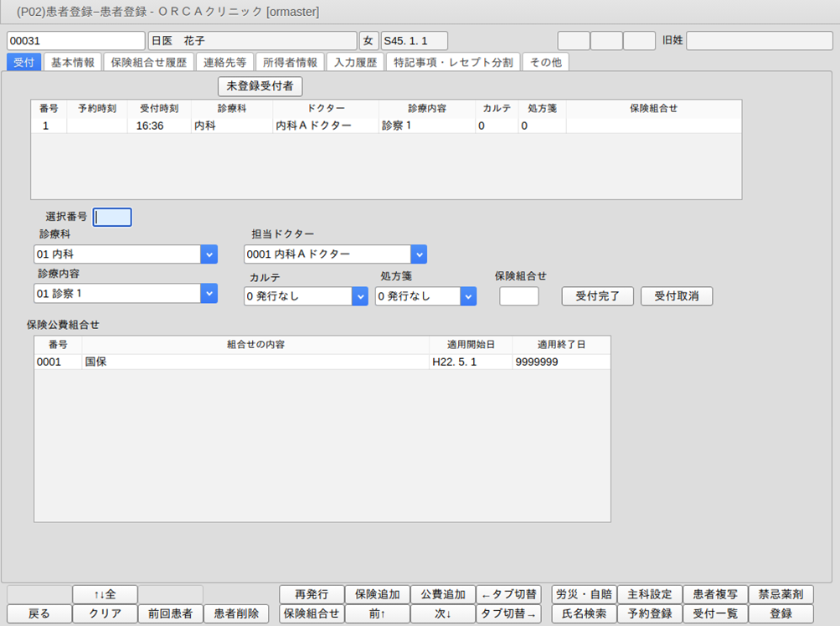The width and height of the screenshot is (840, 626).
Task: Expand the カルテ issue dropdown
Action: (x=359, y=296)
